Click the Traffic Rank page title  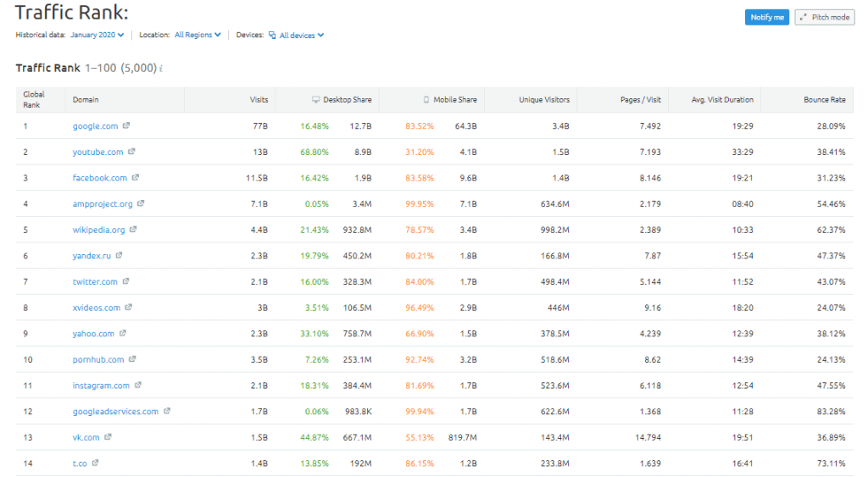[71, 12]
